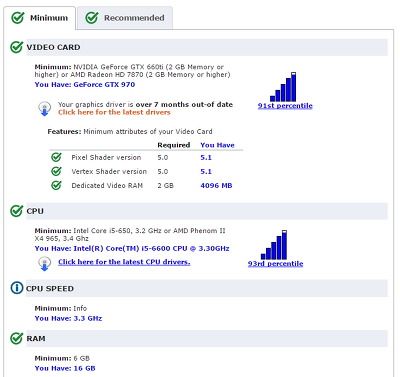Click the Pixel Shader version checkmark icon
Image resolution: width=400 pixels, height=377 pixels.
click(56, 157)
